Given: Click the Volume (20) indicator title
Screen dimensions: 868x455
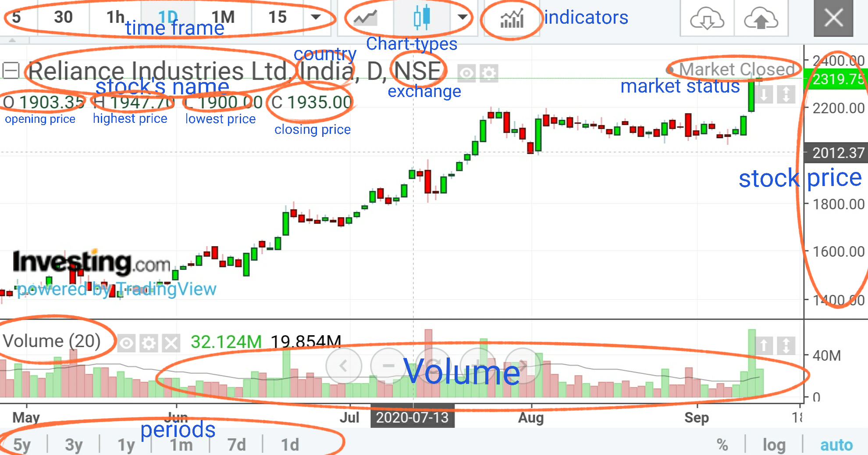Looking at the screenshot, I should pyautogui.click(x=52, y=341).
